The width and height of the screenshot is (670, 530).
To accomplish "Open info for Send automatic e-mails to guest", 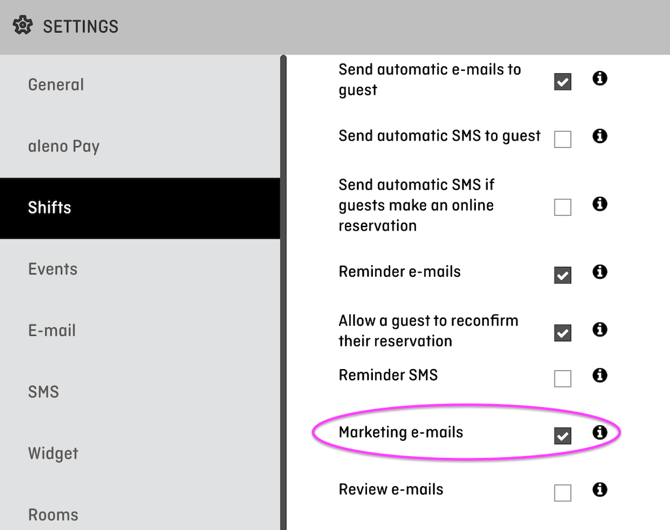I will click(x=599, y=78).
